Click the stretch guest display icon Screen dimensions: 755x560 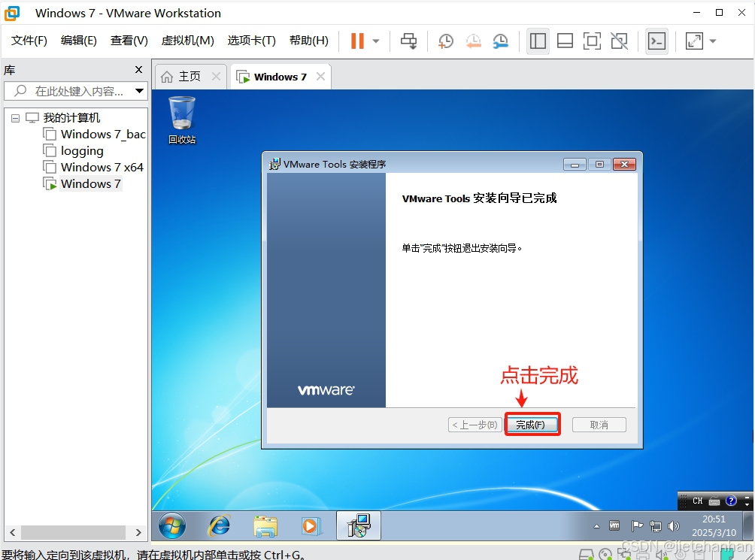pos(694,41)
